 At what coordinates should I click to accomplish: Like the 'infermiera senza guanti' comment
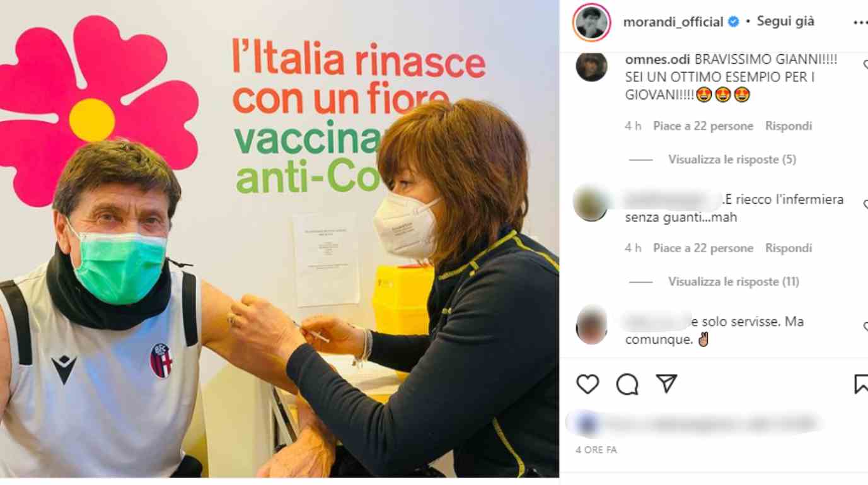point(865,204)
